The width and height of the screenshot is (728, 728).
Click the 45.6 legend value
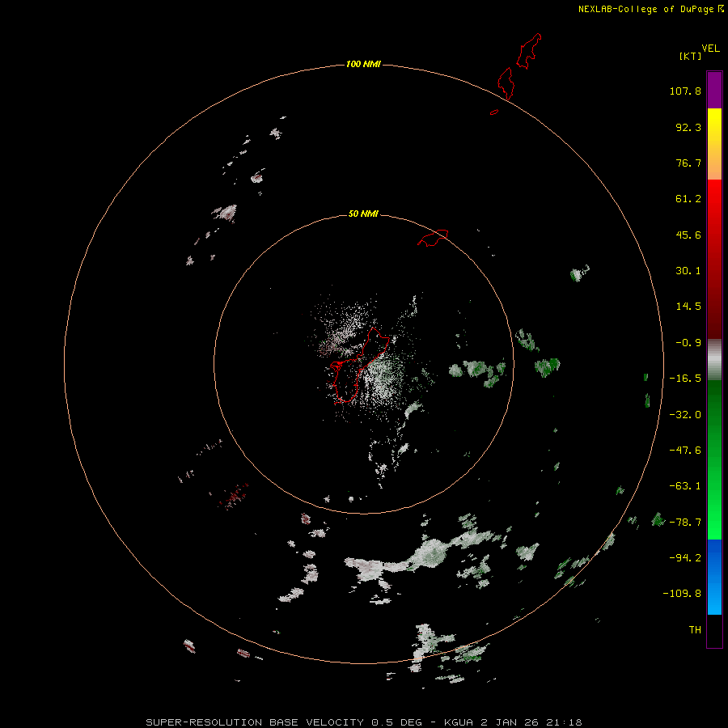[x=688, y=235]
